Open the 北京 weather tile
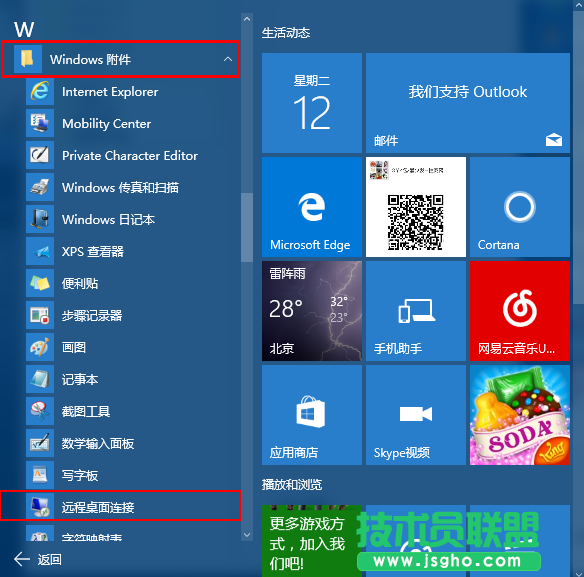The image size is (584, 577). [312, 311]
